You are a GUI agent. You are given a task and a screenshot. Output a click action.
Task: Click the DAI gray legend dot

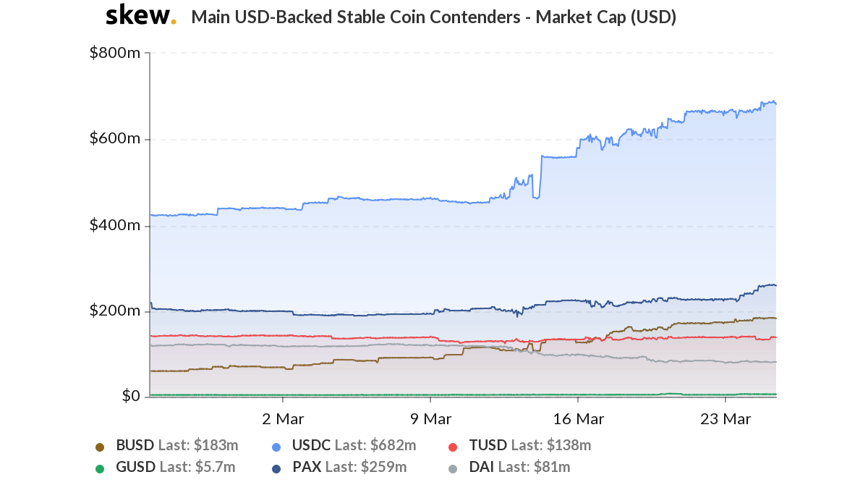tap(453, 468)
